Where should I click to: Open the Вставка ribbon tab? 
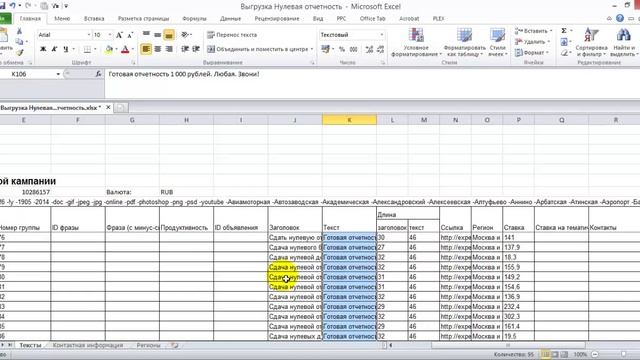[x=94, y=18]
